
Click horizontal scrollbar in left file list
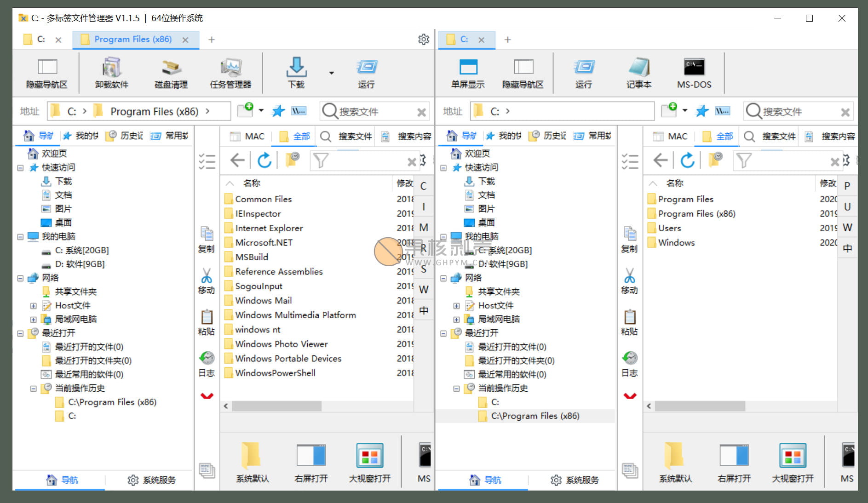click(x=276, y=406)
